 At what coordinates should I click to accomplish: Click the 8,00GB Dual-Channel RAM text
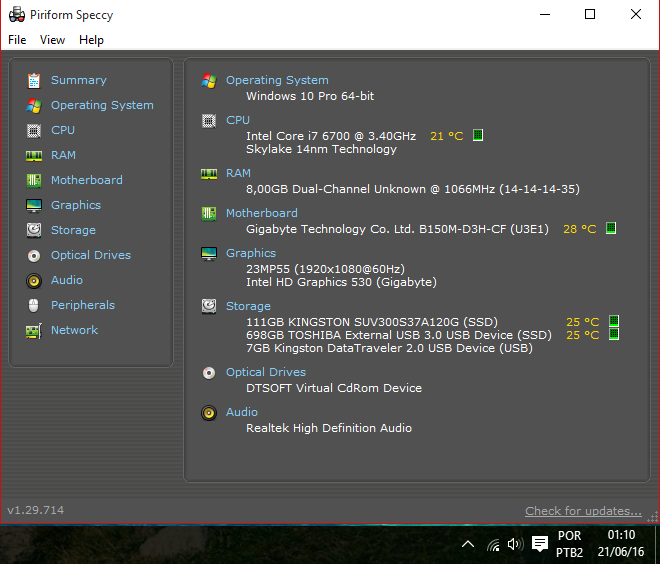click(412, 189)
